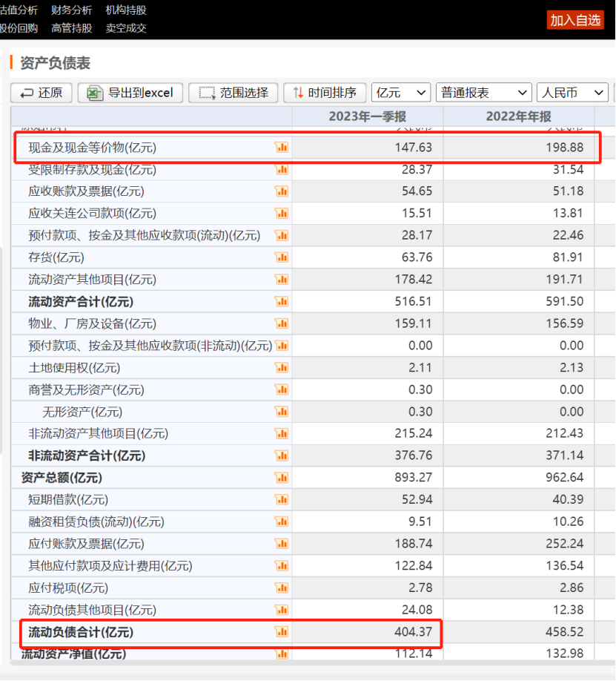Click chart icon for 流动负债合计 row
The width and height of the screenshot is (616, 681).
(282, 632)
